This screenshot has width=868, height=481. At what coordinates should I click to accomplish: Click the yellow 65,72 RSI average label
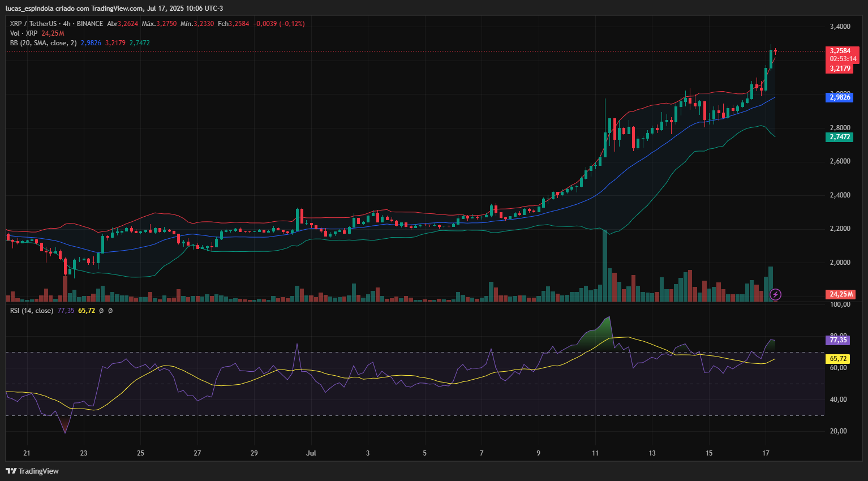(838, 359)
